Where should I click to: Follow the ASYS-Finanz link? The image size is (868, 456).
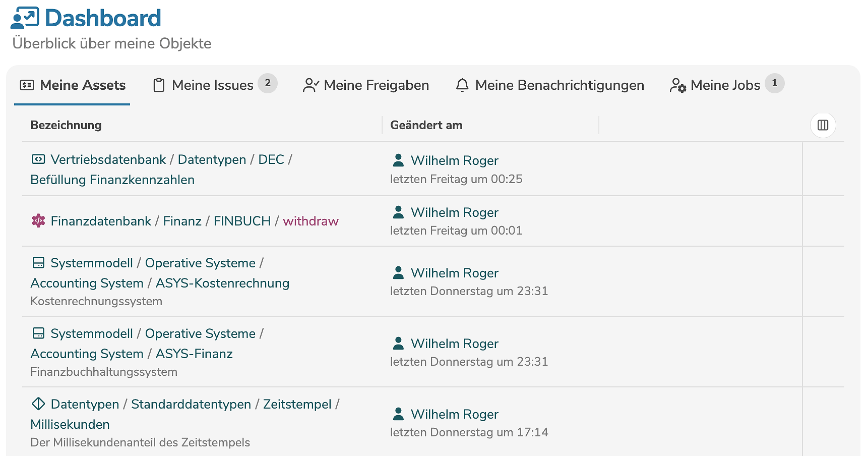pyautogui.click(x=194, y=354)
